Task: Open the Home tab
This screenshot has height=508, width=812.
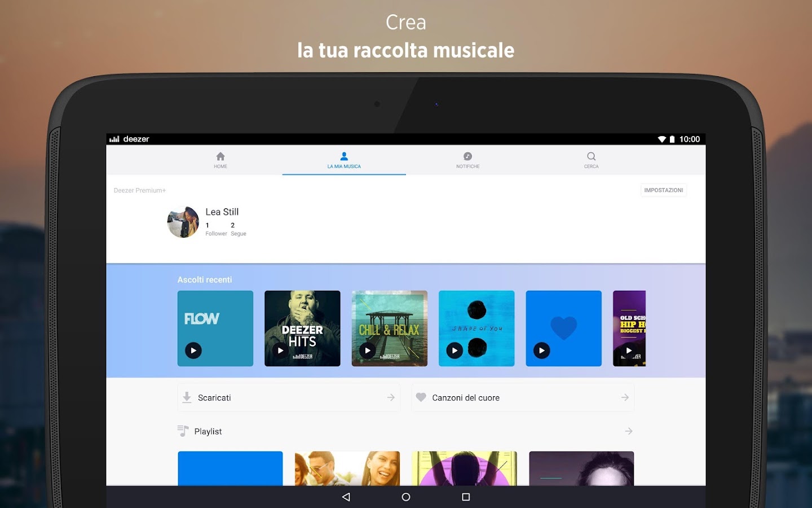Action: pyautogui.click(x=220, y=160)
